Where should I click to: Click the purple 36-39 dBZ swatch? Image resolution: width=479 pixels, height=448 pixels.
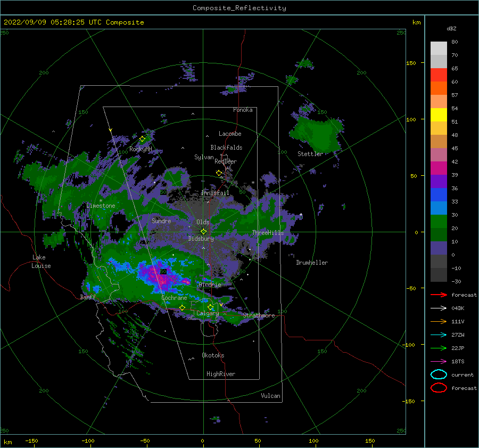coord(439,182)
